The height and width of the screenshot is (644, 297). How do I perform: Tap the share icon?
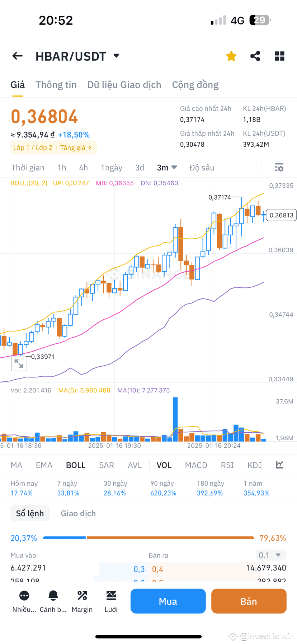tap(255, 56)
